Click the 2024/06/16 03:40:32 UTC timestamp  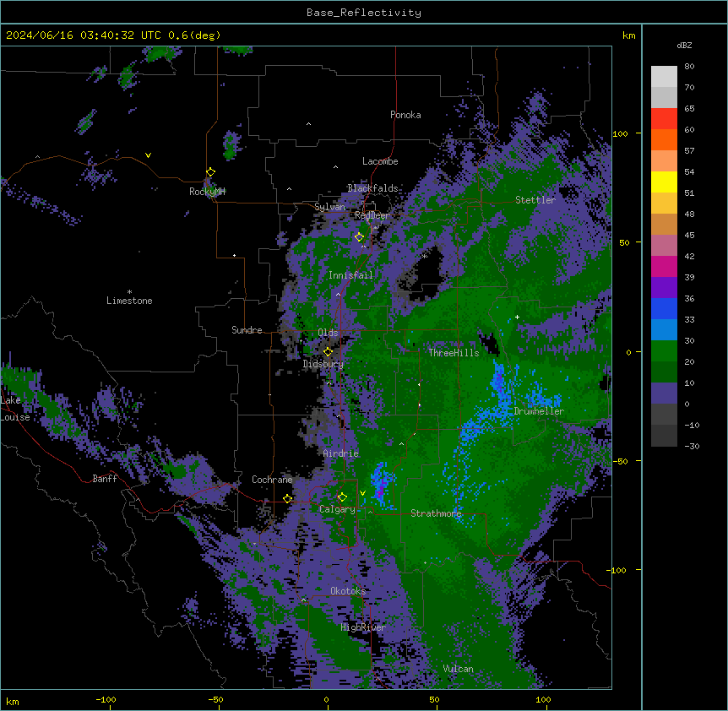coord(84,35)
